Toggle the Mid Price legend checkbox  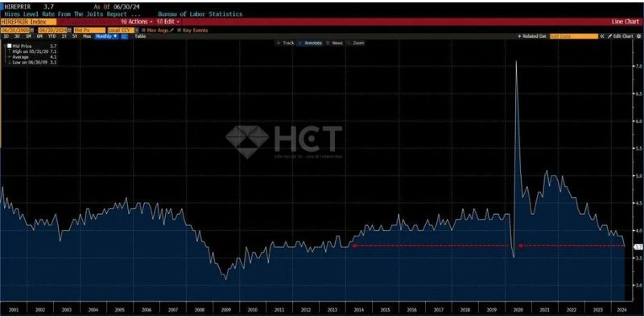pyautogui.click(x=10, y=47)
